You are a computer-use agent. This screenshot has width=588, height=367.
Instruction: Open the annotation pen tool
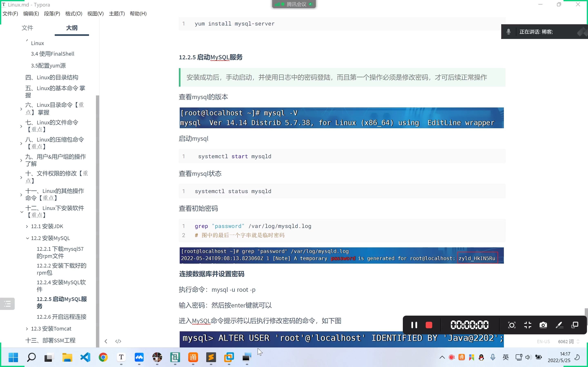559,325
